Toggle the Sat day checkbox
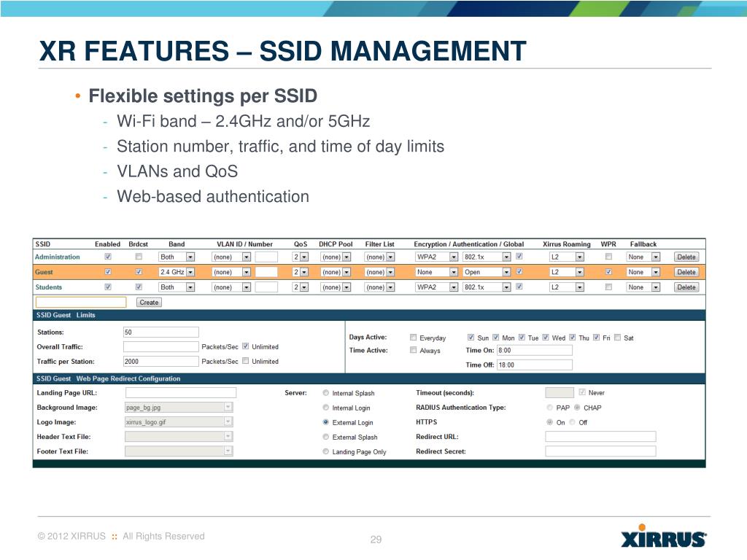The width and height of the screenshot is (747, 560). (x=617, y=337)
